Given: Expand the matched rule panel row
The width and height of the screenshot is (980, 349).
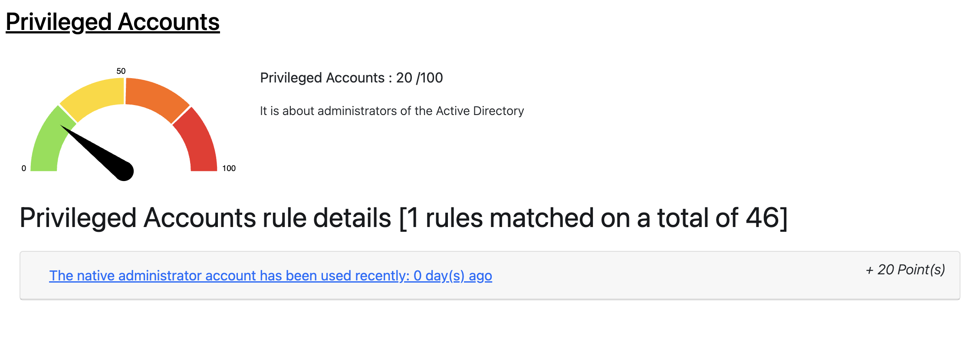Looking at the screenshot, I should click(x=651, y=276).
